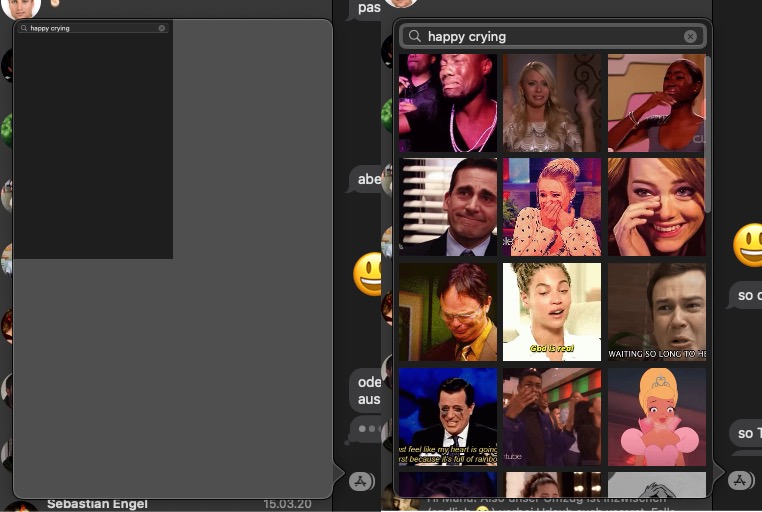Viewport: 762px width, 512px height.
Task: Select the 'God is real' GIF
Action: point(552,312)
